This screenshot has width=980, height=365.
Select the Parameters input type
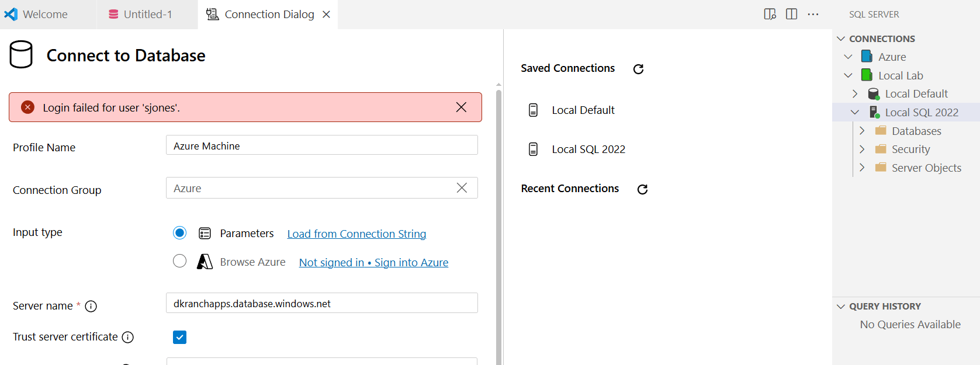[180, 233]
